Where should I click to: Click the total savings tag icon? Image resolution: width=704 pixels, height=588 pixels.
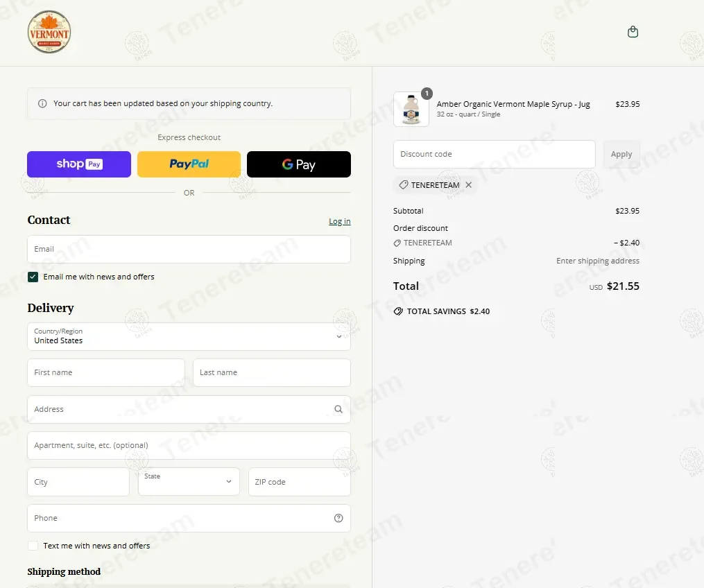(x=398, y=311)
